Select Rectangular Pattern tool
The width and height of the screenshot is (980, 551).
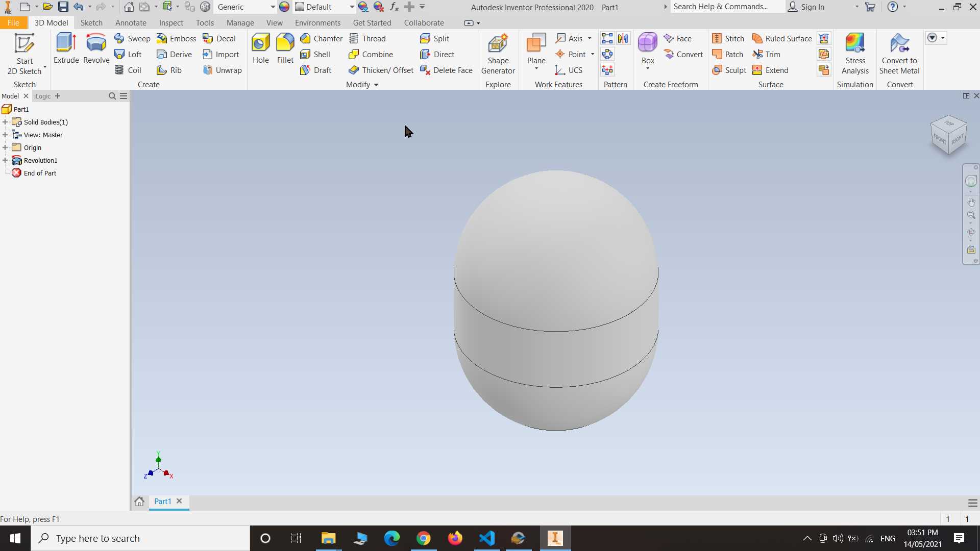[607, 39]
